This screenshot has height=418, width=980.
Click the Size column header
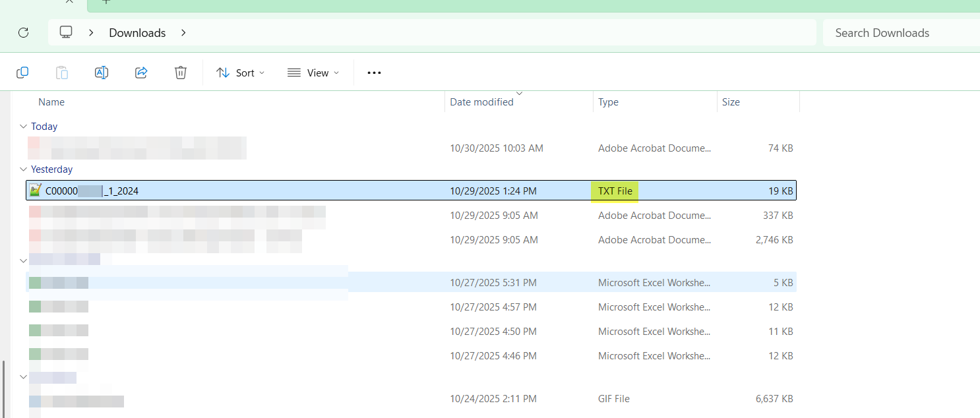click(731, 102)
